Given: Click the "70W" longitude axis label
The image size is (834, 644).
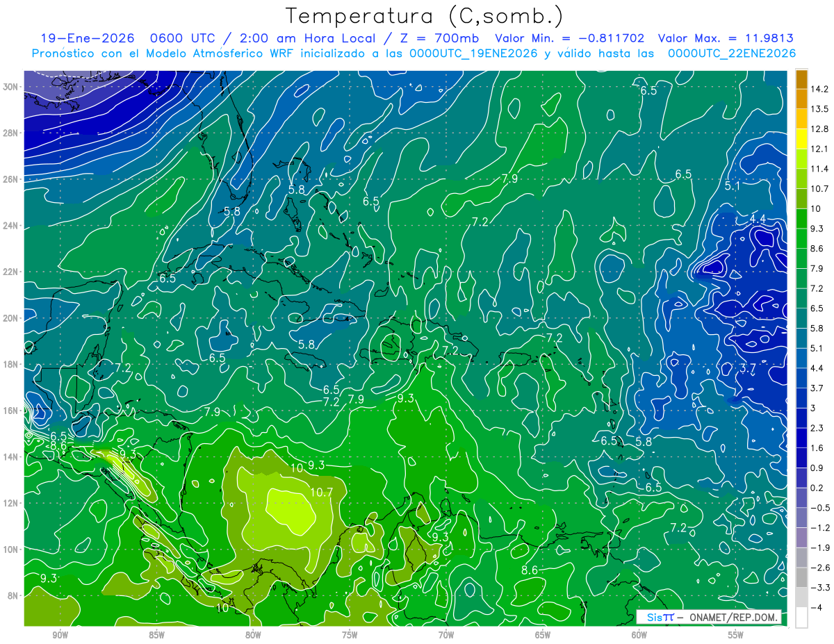Looking at the screenshot, I should tap(446, 635).
